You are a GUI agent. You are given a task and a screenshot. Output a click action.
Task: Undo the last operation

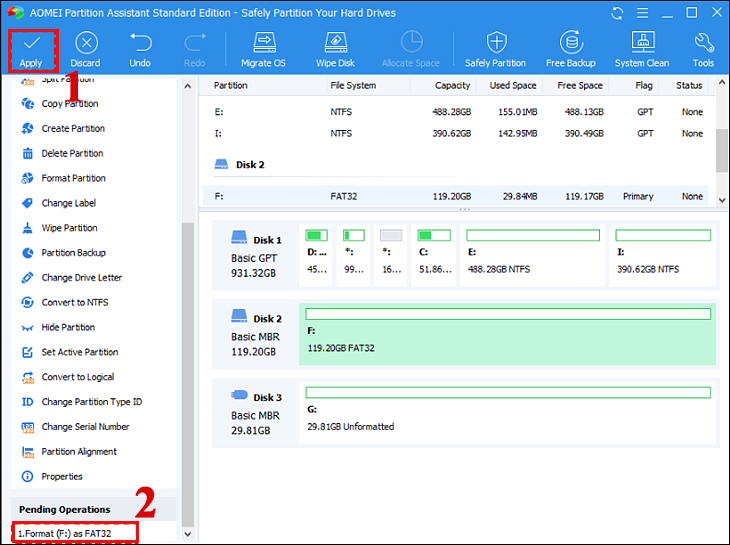[140, 50]
